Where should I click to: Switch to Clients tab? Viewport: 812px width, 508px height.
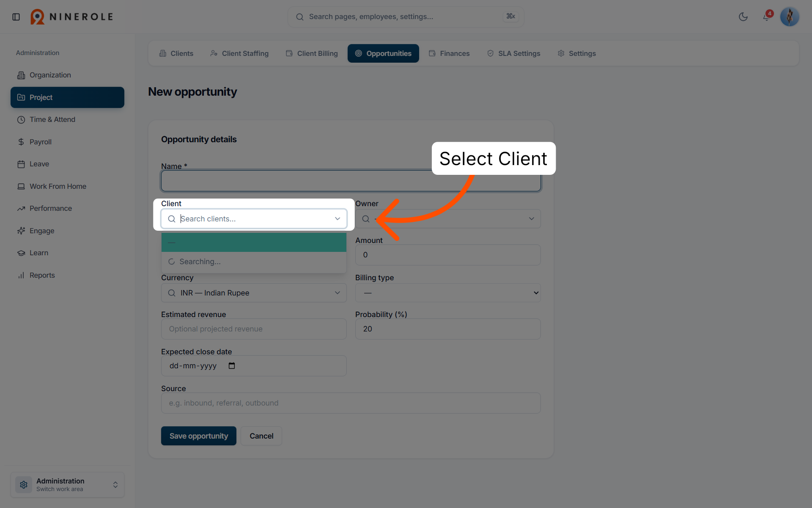[176, 53]
